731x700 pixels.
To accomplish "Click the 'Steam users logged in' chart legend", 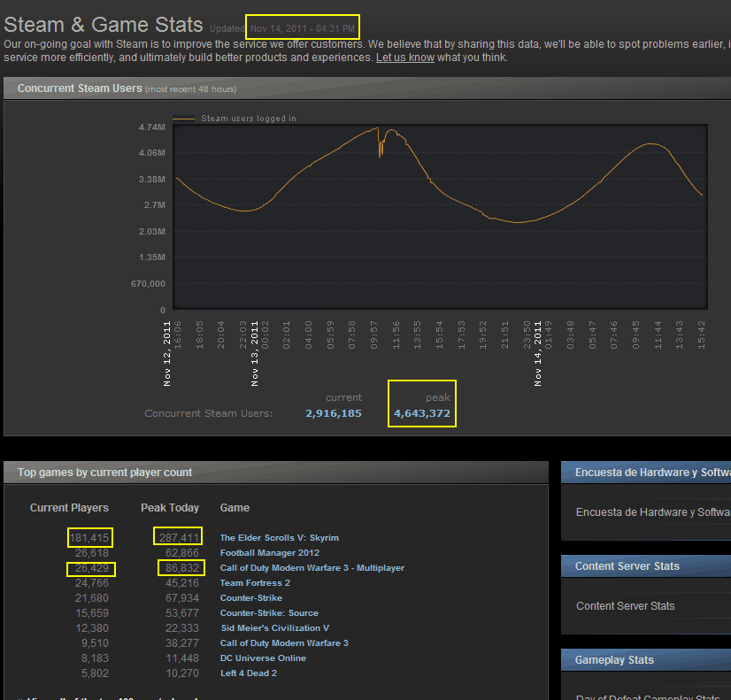I will point(248,119).
